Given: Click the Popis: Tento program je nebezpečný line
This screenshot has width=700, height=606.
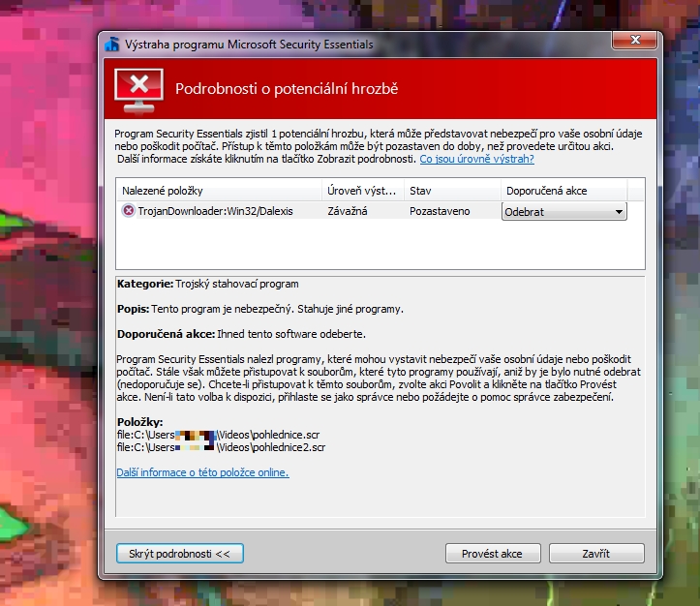Looking at the screenshot, I should click(260, 309).
